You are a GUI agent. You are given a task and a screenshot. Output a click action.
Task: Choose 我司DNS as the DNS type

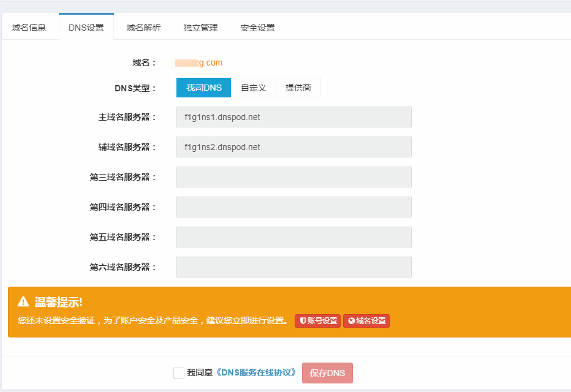pos(203,88)
